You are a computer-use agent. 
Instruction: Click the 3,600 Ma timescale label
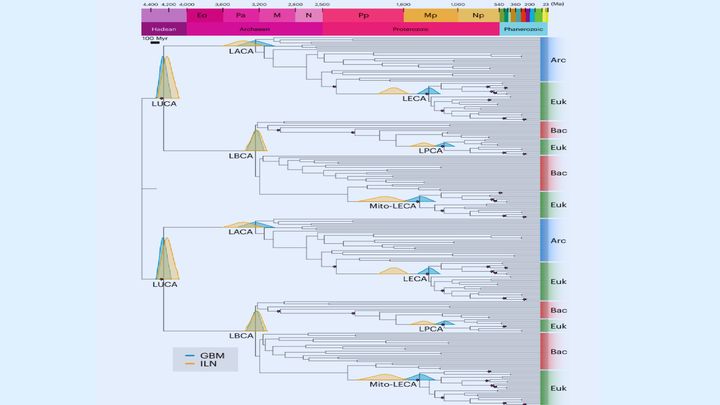coord(222,5)
